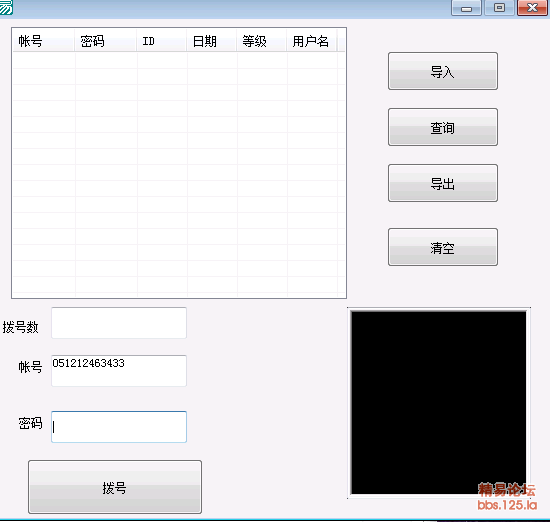
Task: Click the 帐号 account input field
Action: tap(119, 371)
